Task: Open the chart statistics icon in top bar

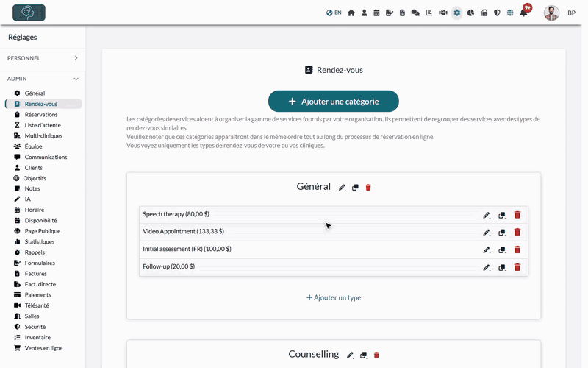Action: pos(429,13)
